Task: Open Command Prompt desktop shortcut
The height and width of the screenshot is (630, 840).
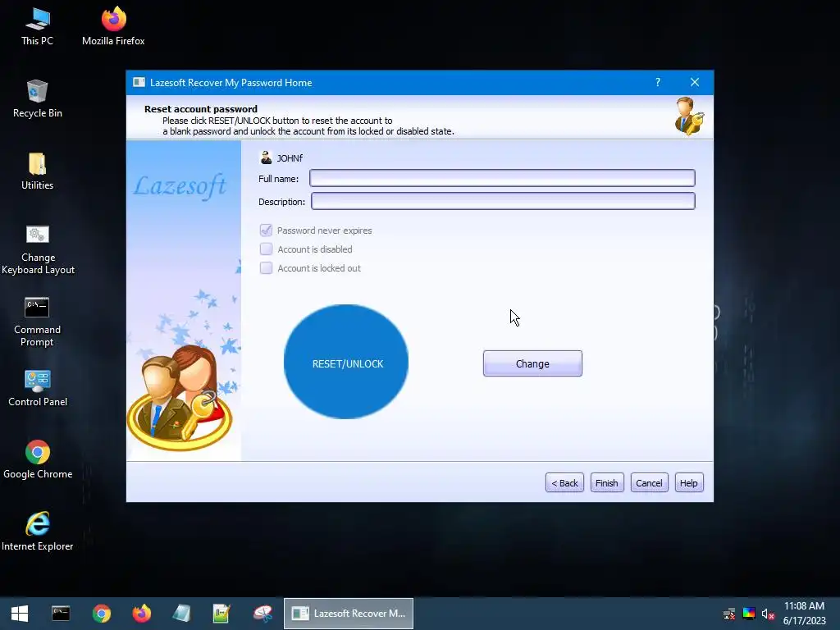Action: 37,322
